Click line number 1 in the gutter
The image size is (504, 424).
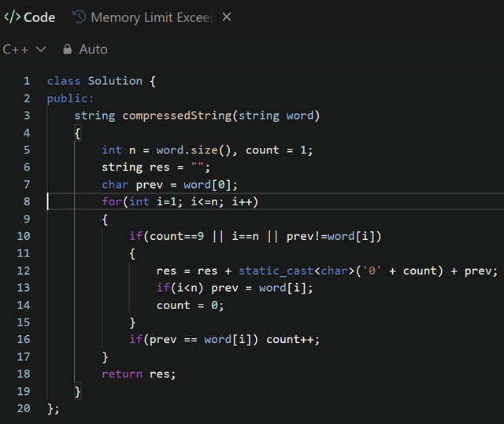click(x=27, y=81)
